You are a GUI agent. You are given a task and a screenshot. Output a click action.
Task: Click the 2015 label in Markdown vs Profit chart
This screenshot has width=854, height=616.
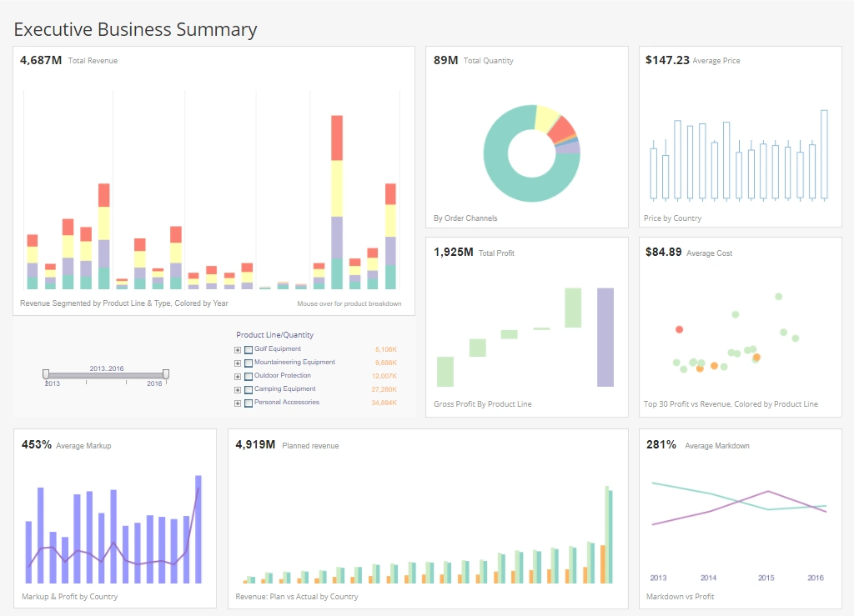766,577
